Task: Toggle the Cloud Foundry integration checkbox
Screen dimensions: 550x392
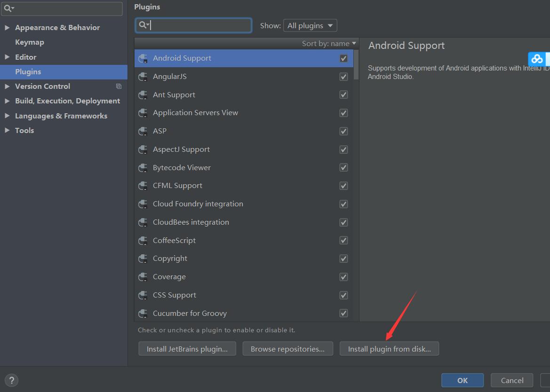Action: 344,204
